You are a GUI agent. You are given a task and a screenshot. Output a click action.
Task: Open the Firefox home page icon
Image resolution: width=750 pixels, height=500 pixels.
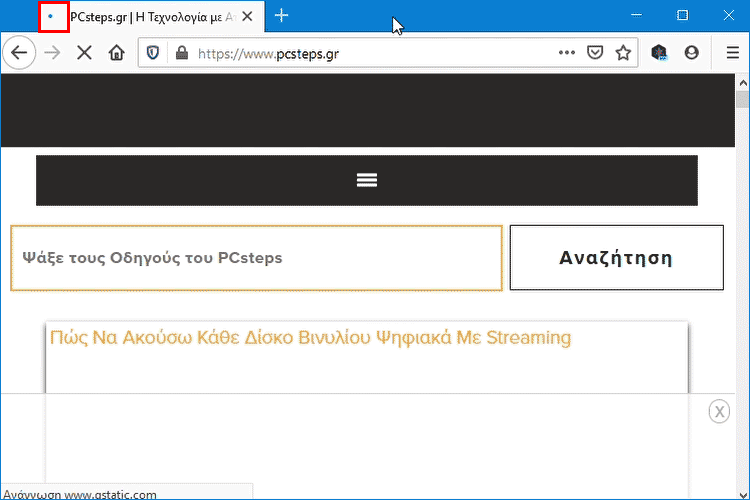116,53
